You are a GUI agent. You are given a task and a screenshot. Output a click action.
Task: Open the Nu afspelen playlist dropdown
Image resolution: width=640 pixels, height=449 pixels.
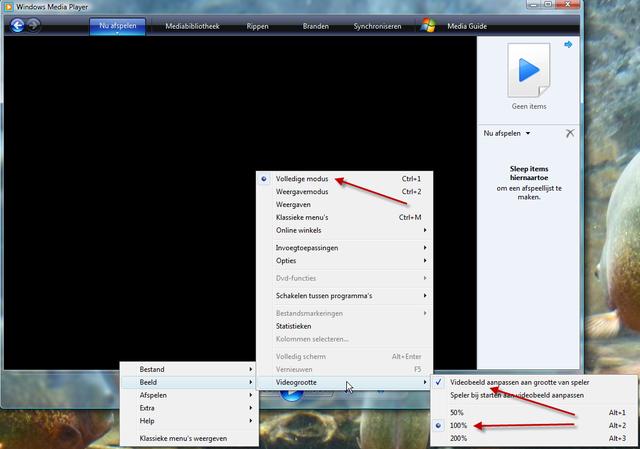[507, 133]
